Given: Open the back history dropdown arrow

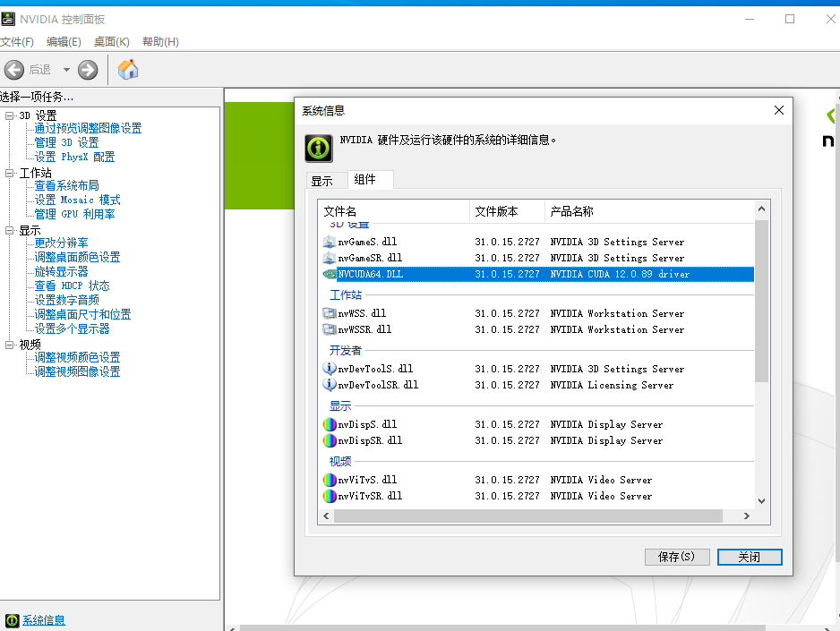Looking at the screenshot, I should click(x=66, y=70).
